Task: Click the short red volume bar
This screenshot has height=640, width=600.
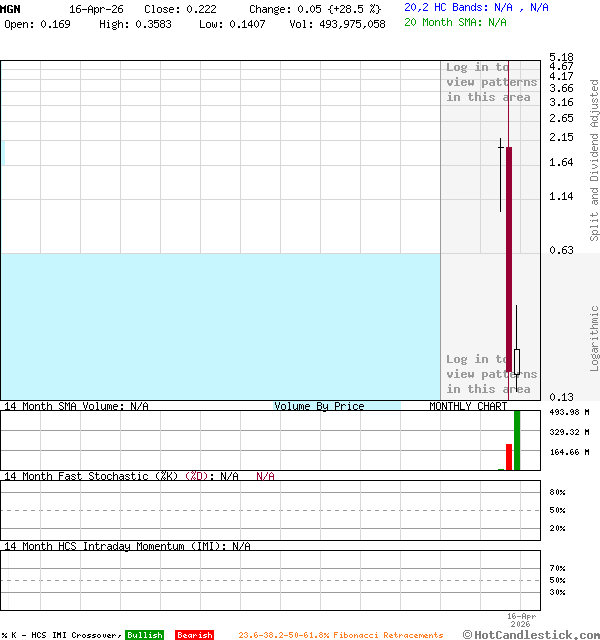Action: 509,457
